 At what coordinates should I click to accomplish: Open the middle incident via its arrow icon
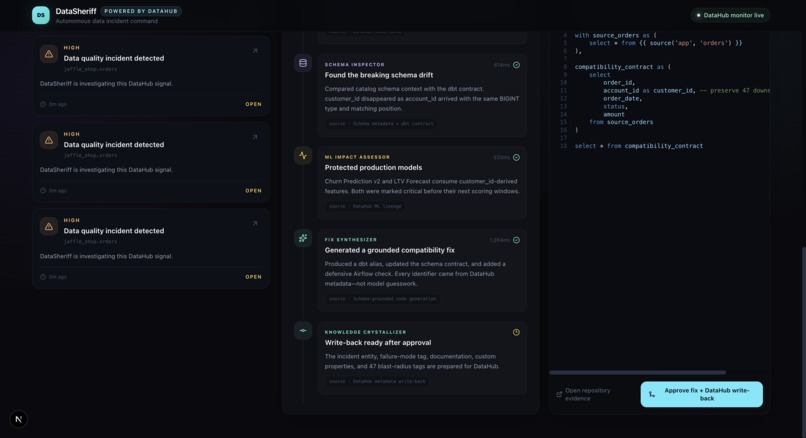[x=255, y=137]
